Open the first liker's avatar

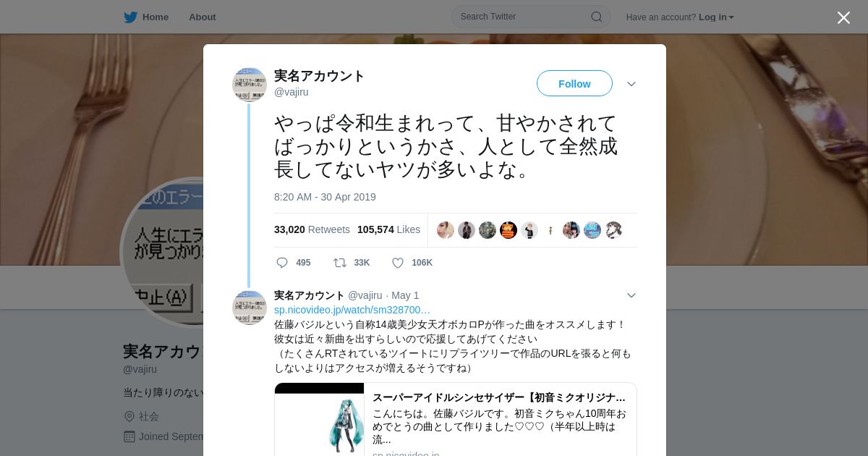[446, 230]
